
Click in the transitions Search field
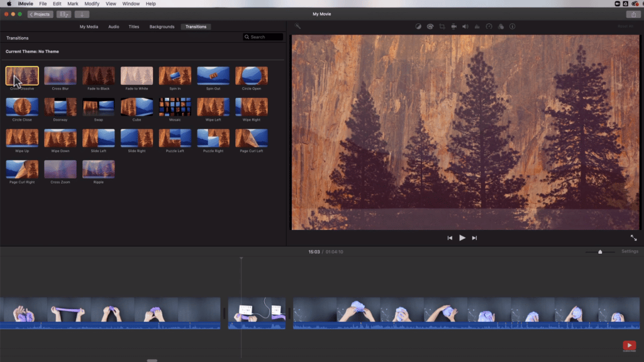264,37
